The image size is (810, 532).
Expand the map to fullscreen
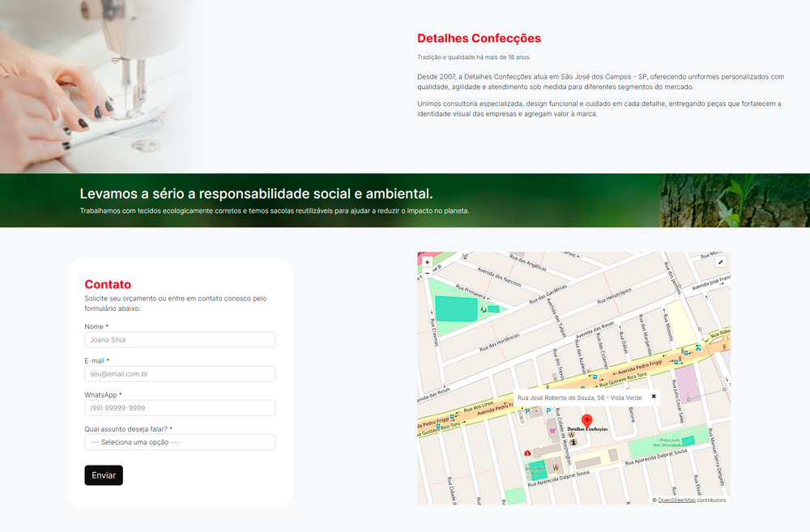click(x=721, y=262)
